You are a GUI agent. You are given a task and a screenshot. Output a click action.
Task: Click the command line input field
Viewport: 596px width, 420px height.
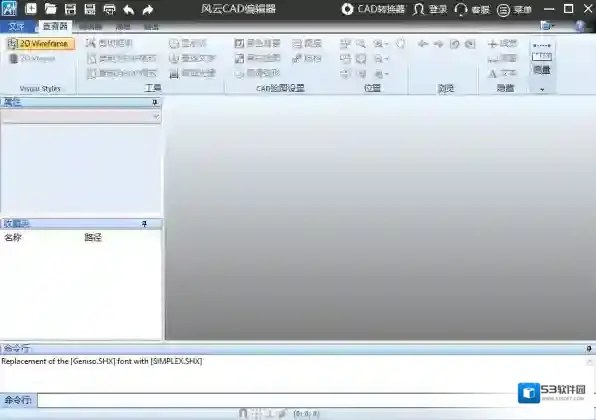315,400
